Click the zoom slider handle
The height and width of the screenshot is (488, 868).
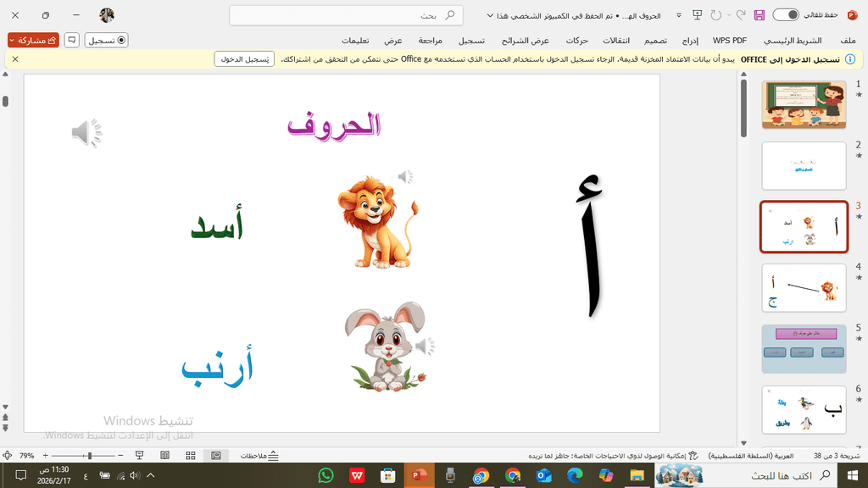point(90,455)
